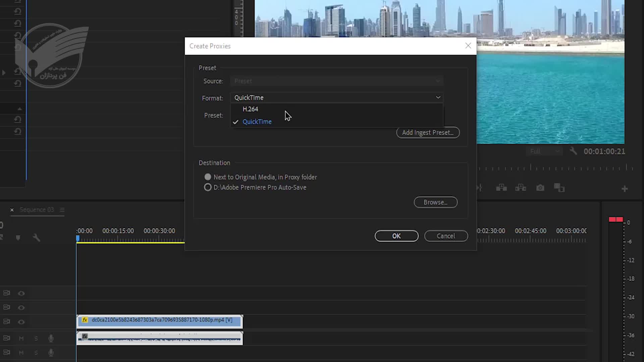This screenshot has width=644, height=362.
Task: Open the Format QuickTime dropdown
Action: click(x=336, y=98)
